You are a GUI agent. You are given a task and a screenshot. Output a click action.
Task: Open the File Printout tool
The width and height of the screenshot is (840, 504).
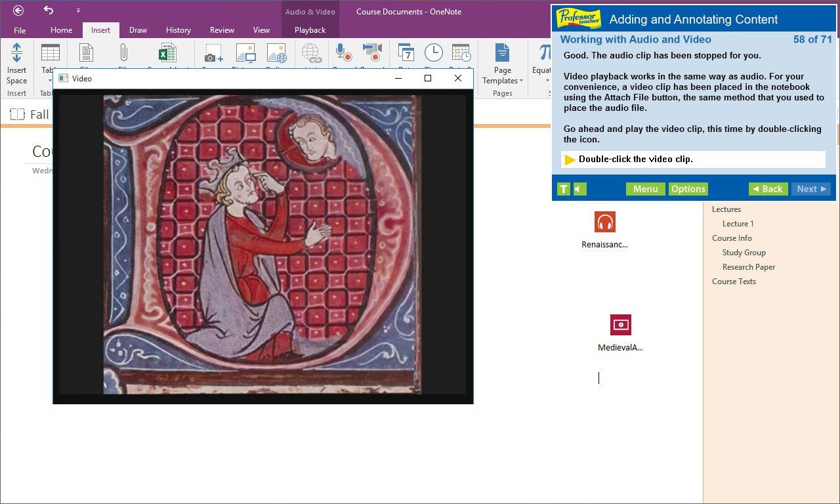pyautogui.click(x=86, y=52)
